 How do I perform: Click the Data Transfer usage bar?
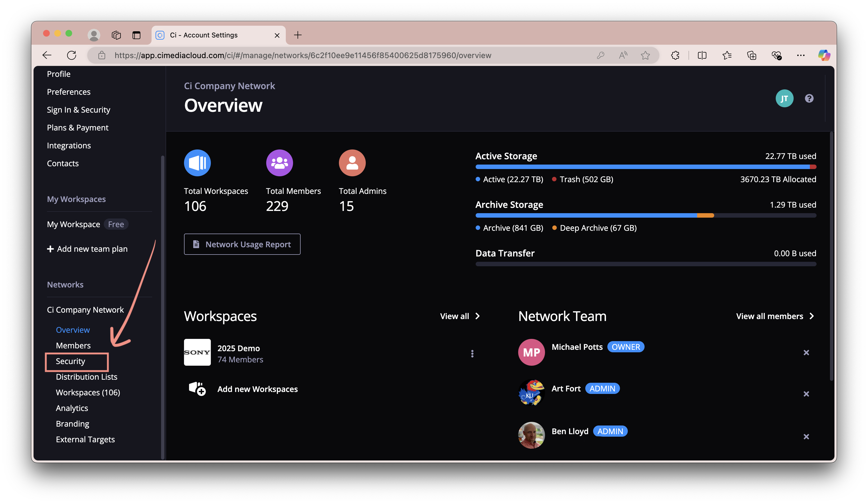coord(646,264)
